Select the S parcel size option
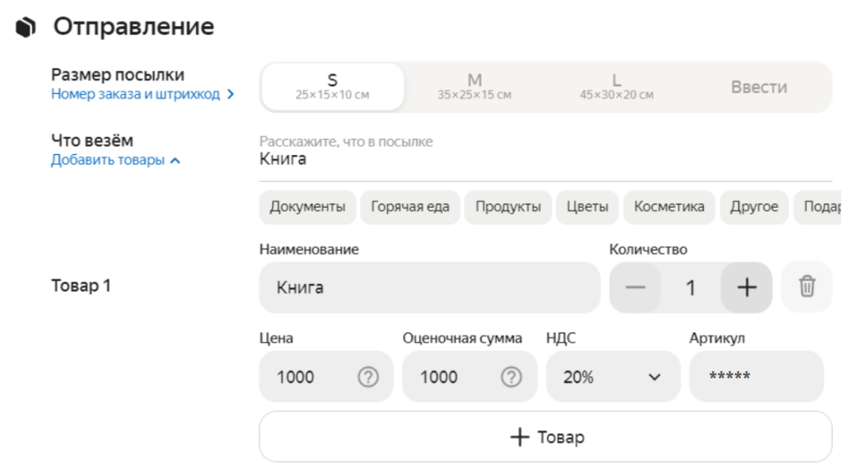Image resolution: width=868 pixels, height=475 pixels. [x=333, y=87]
